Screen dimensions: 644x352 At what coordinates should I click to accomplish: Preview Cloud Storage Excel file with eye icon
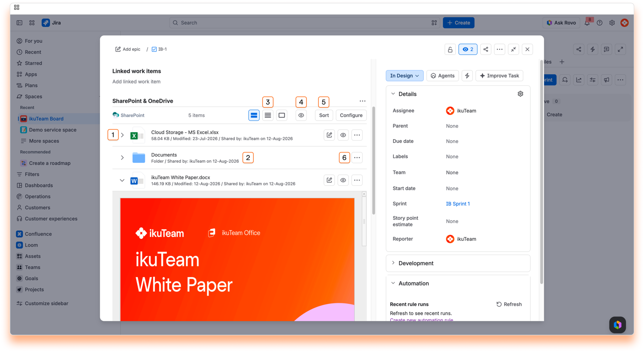pos(343,135)
